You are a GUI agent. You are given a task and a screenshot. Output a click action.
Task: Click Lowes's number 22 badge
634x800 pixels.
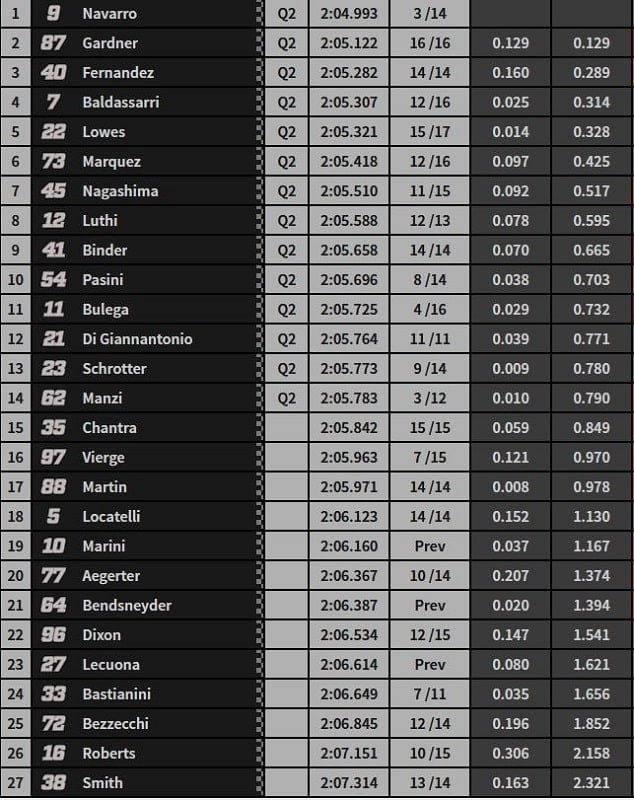54,132
